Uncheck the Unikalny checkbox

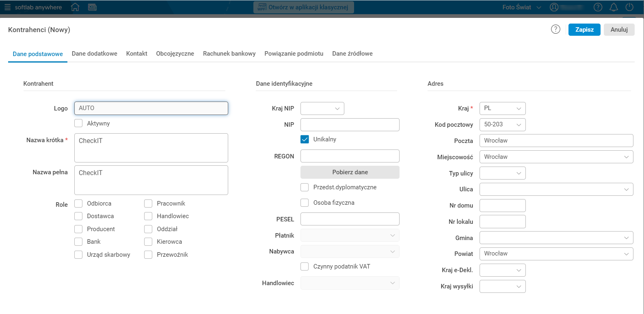coord(305,139)
